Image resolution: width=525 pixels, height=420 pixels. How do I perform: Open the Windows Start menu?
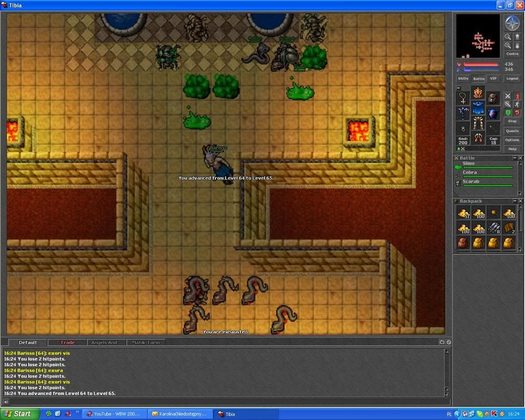[x=19, y=414]
